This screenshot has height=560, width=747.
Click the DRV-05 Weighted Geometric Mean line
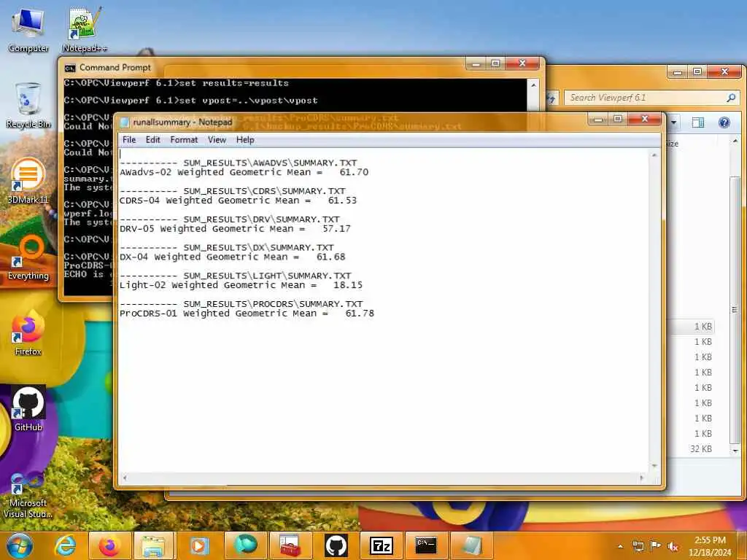[236, 228]
